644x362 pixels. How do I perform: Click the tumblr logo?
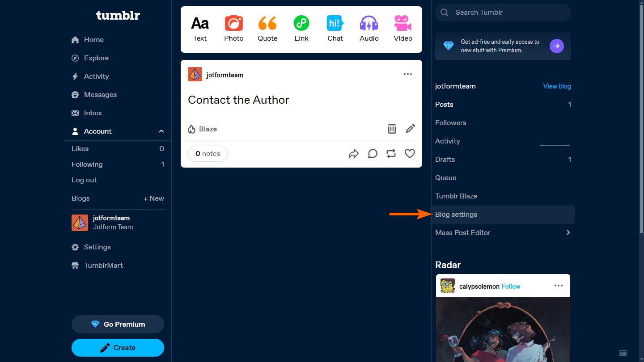(118, 16)
